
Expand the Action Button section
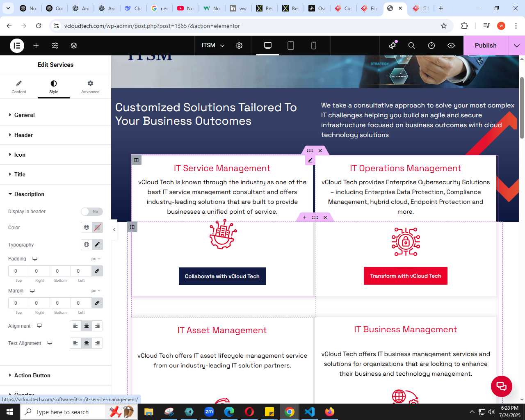55,375
